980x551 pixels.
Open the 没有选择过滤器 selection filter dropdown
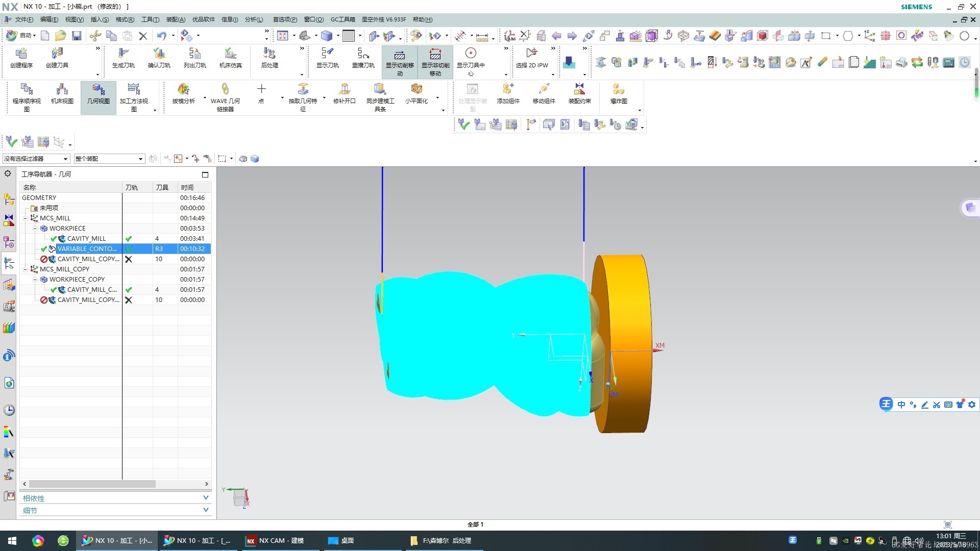[36, 159]
